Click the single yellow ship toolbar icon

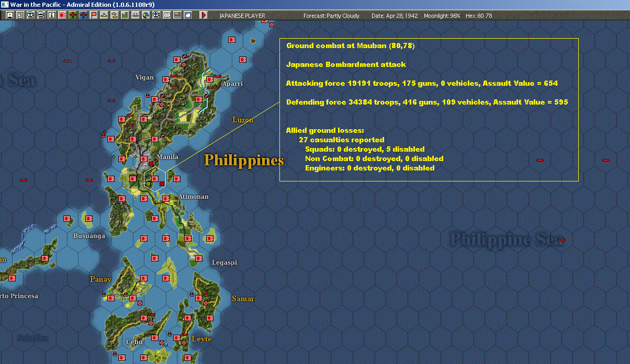[104, 15]
